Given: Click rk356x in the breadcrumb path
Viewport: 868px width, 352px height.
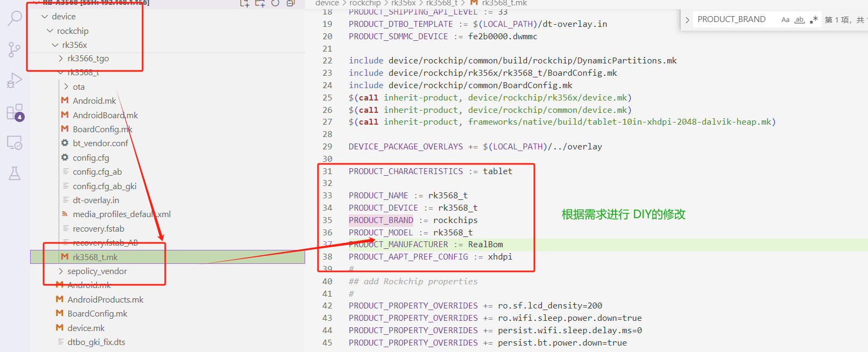Looking at the screenshot, I should (404, 3).
